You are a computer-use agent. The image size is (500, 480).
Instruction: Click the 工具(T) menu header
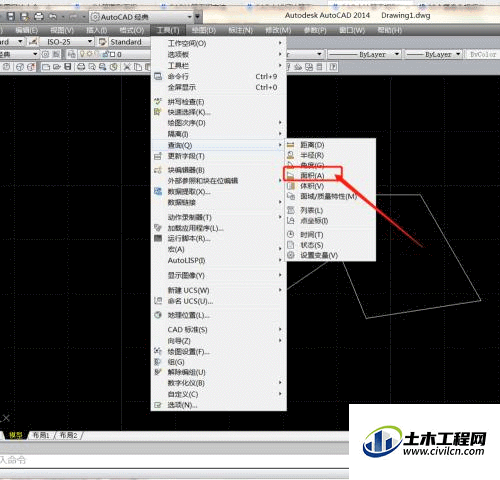(168, 30)
